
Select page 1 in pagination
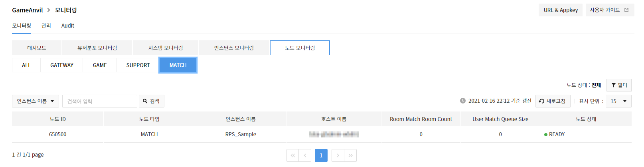tap(321, 155)
